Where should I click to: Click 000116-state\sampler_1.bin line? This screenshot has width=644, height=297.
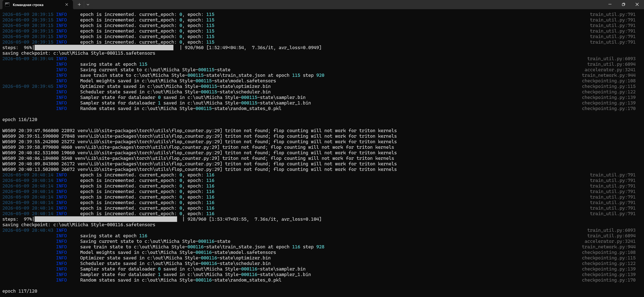pyautogui.click(x=196, y=275)
